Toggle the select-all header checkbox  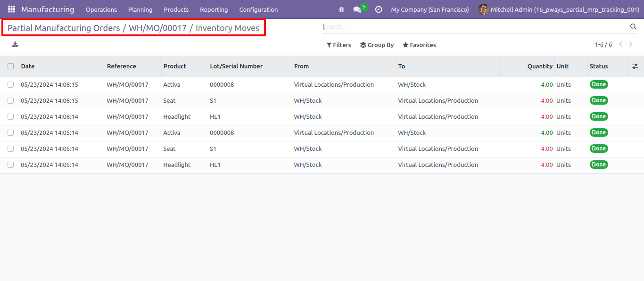(10, 66)
